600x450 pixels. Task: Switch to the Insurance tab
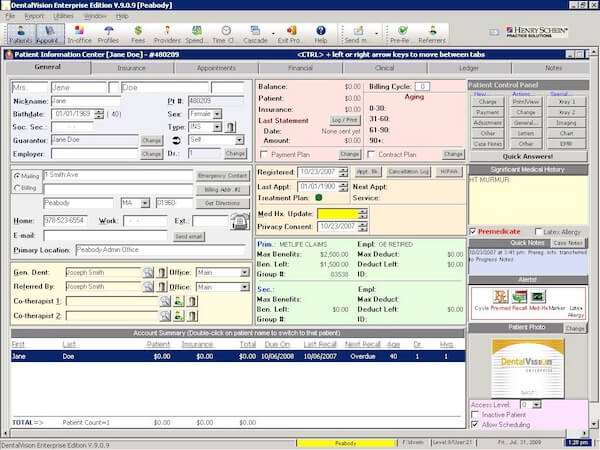point(132,68)
